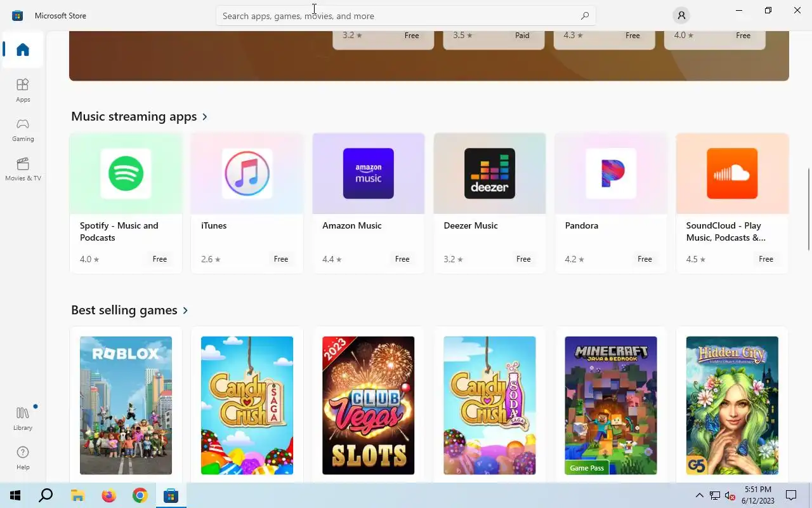This screenshot has width=812, height=508.
Task: Click the Pandora 4.2 rating text
Action: click(x=575, y=259)
